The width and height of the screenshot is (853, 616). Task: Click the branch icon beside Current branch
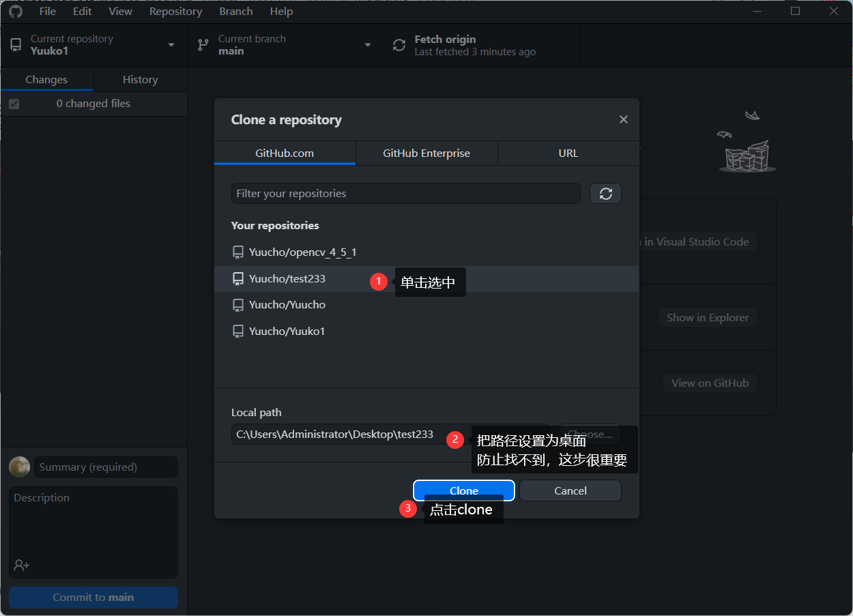pos(203,45)
